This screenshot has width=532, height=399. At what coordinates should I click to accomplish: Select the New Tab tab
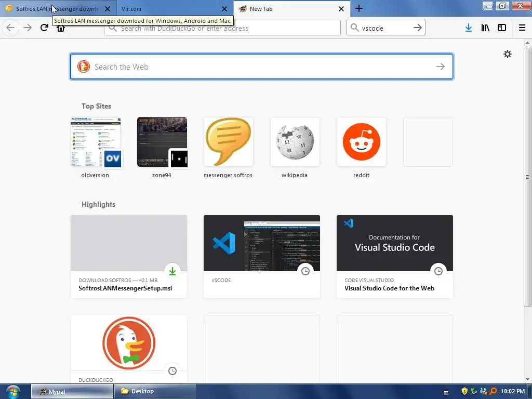coord(291,9)
